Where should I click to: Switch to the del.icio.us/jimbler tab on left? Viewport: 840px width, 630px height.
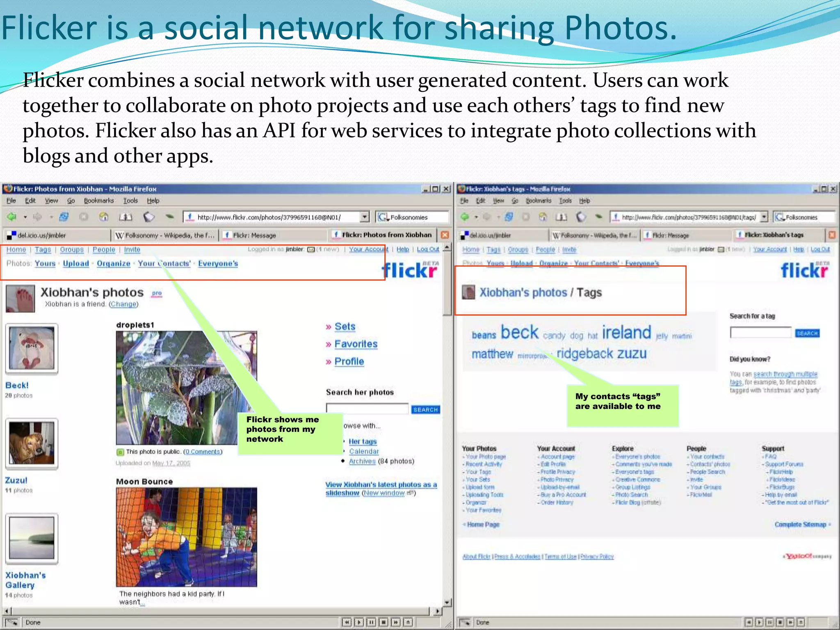coord(41,235)
